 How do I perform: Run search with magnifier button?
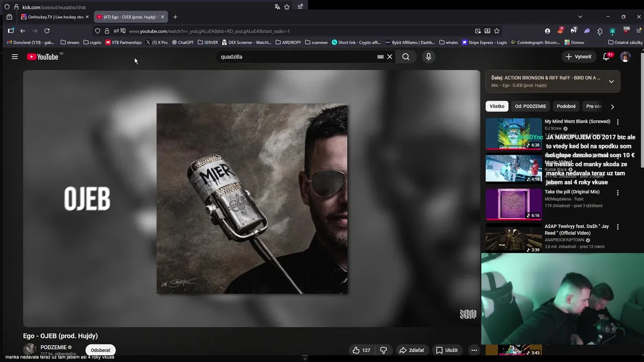click(x=406, y=57)
